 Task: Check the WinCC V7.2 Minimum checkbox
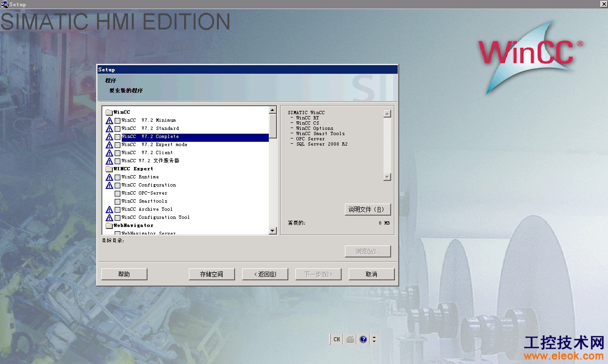118,121
